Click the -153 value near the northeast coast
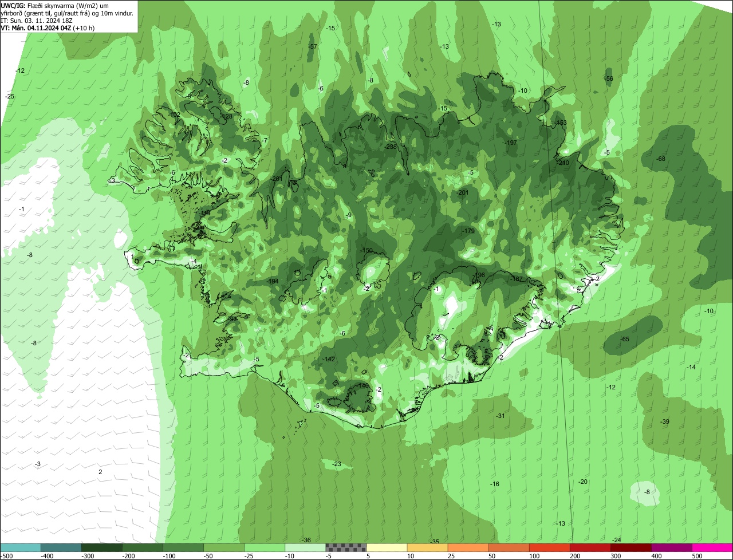Screen dimensions: 733x560 (x=561, y=123)
